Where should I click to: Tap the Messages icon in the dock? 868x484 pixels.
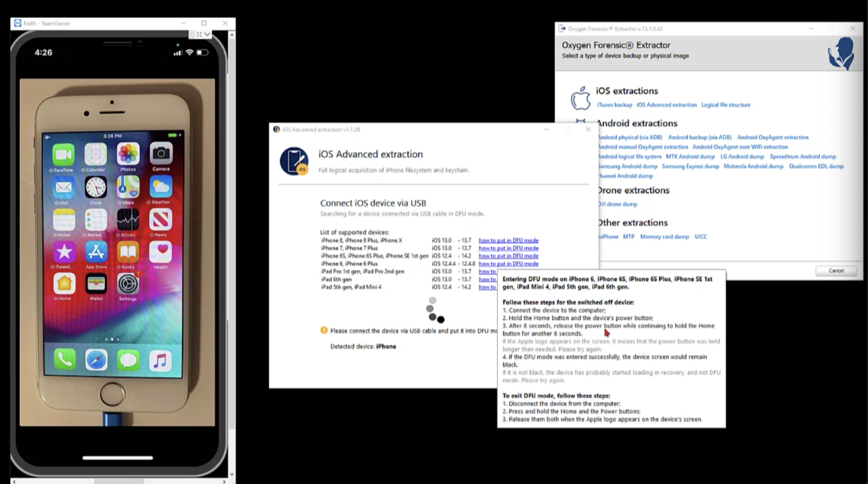128,360
